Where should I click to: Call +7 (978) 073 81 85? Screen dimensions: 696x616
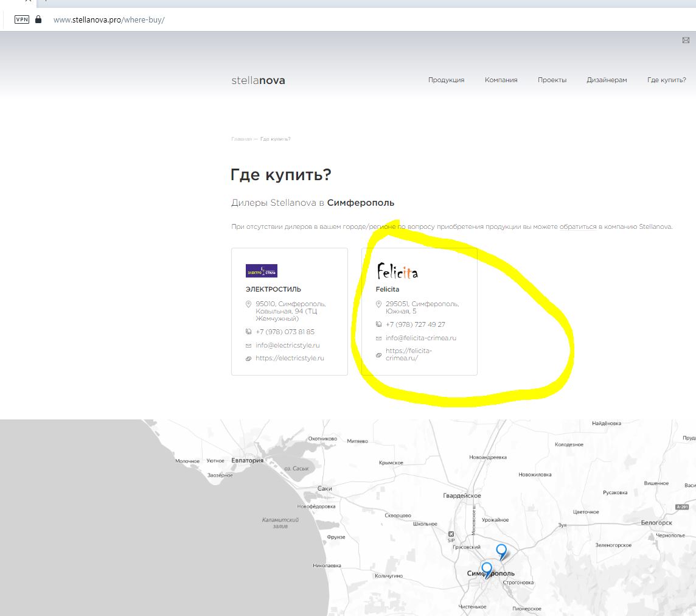(x=285, y=332)
